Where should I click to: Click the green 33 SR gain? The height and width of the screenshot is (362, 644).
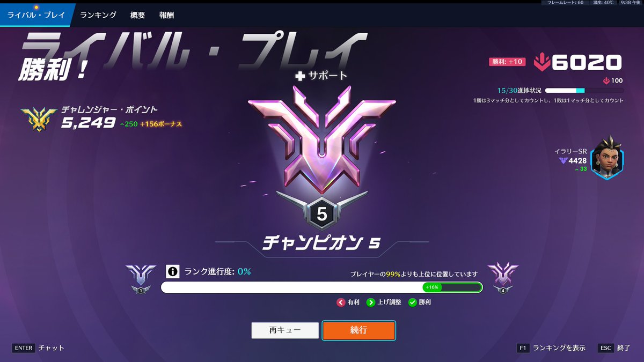[581, 169]
